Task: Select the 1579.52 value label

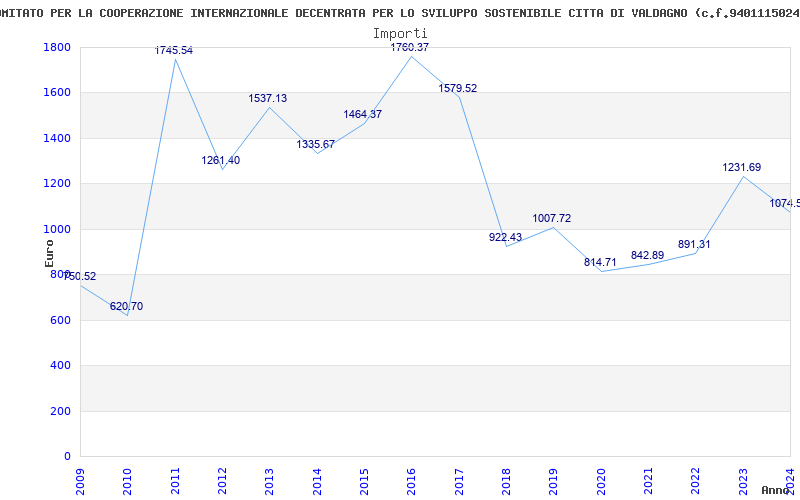Action: pos(458,88)
